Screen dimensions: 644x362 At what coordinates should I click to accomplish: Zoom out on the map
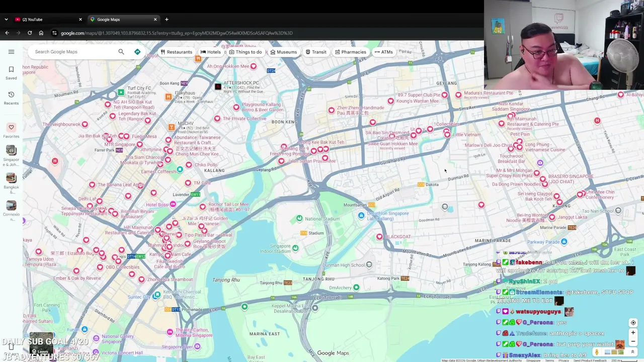click(x=633, y=342)
